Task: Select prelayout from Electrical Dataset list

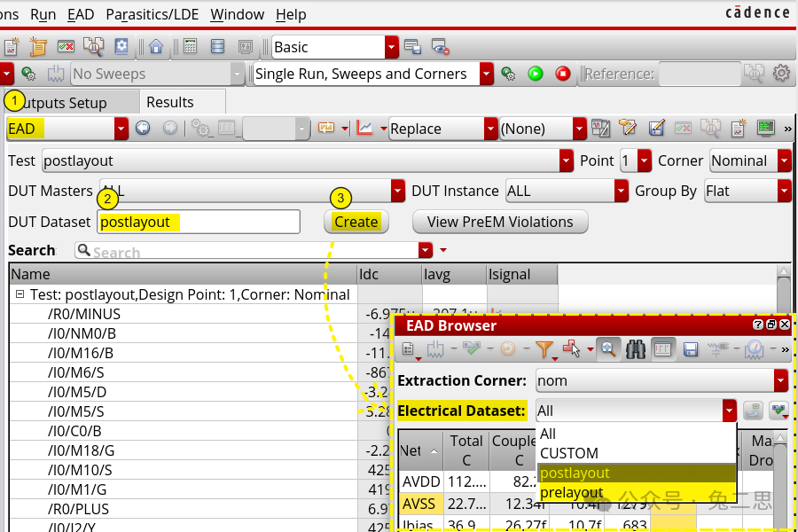Action: point(571,492)
